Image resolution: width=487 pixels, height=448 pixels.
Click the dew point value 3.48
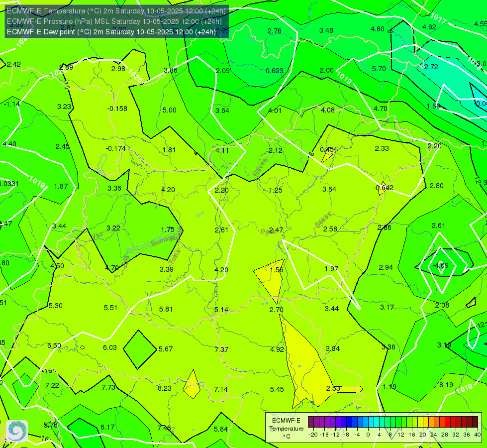tap(326, 30)
